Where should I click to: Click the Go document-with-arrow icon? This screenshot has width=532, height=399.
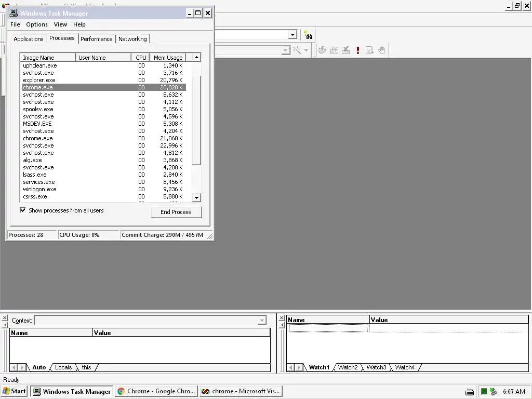click(369, 50)
